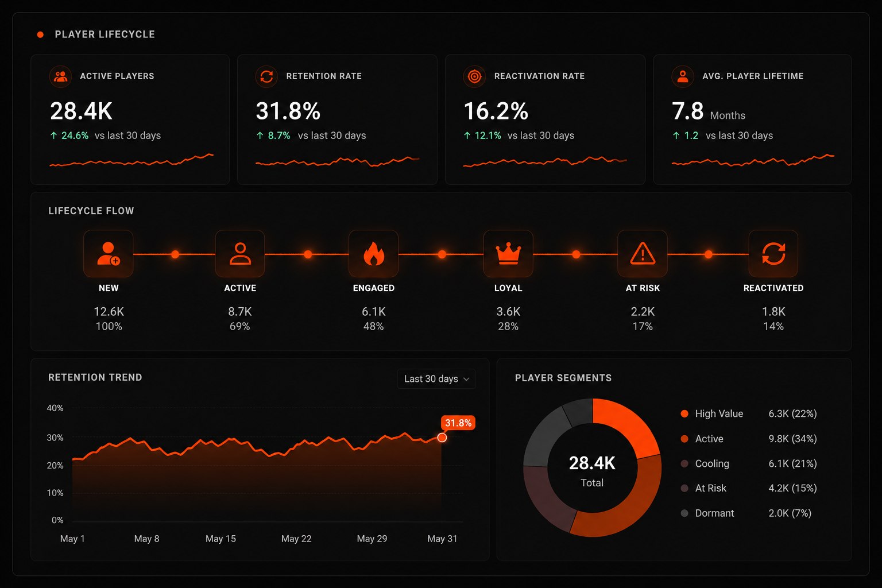Click the green arrow beside 12.1%

(x=467, y=136)
